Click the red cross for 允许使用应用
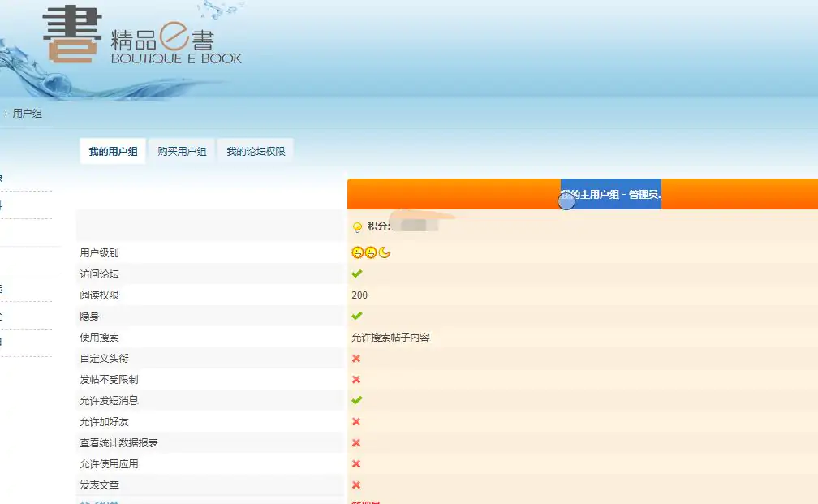The image size is (818, 504). point(356,464)
